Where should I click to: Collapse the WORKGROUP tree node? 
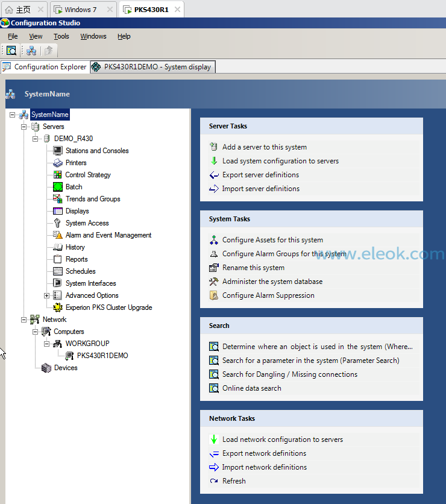47,344
